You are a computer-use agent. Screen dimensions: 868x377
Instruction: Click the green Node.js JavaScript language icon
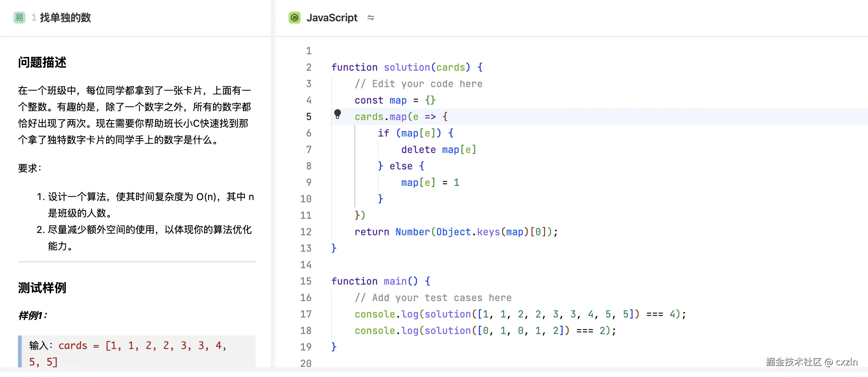coord(295,18)
